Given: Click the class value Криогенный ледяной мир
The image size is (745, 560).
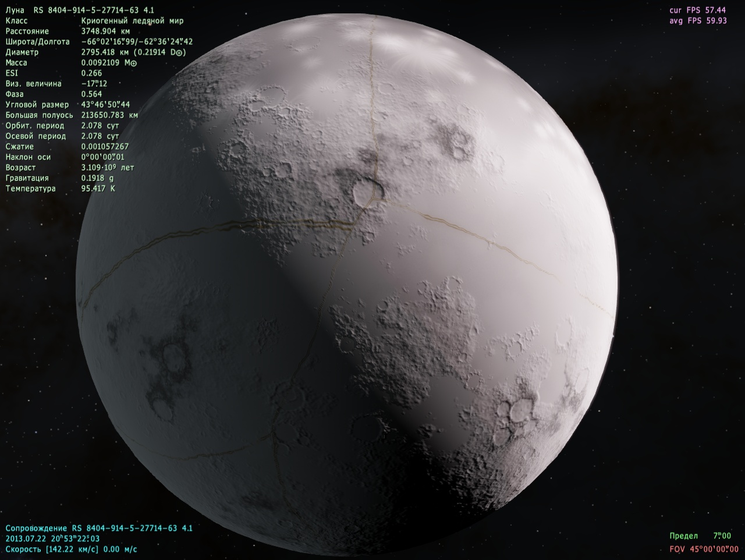Looking at the screenshot, I should point(133,21).
